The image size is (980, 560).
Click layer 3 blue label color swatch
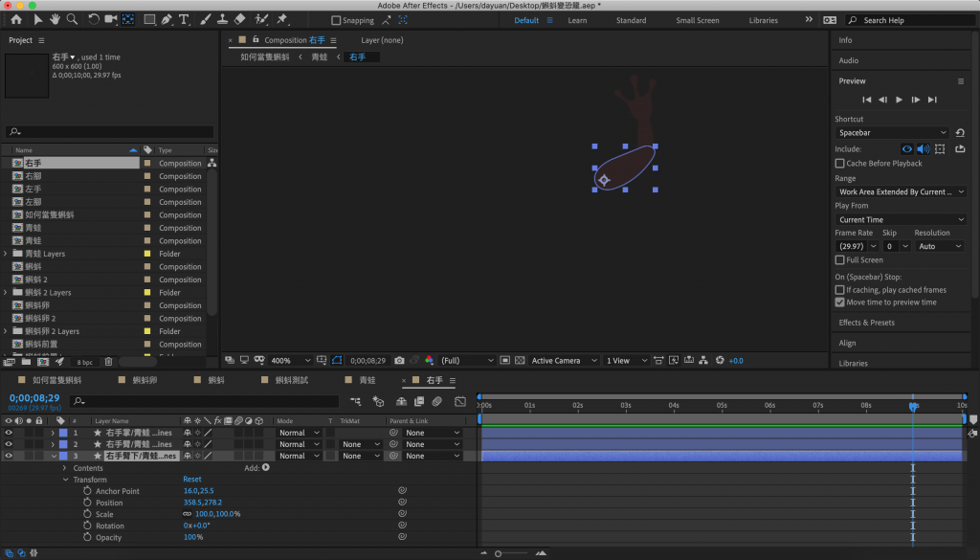tap(63, 457)
